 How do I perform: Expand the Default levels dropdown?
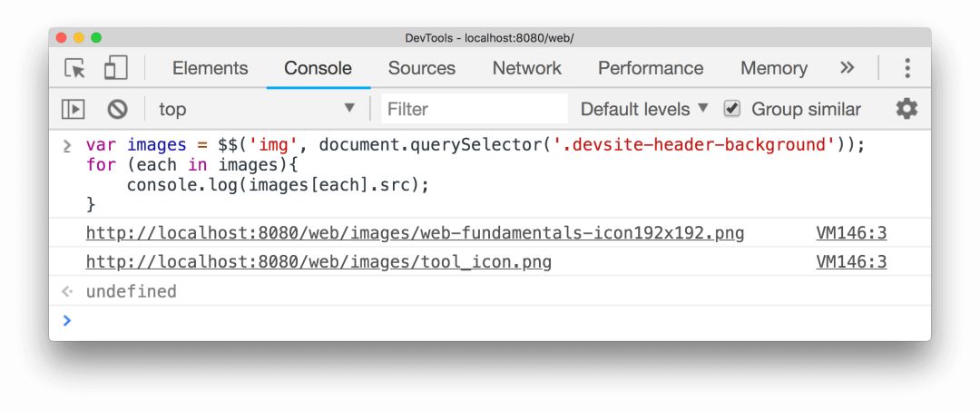click(644, 109)
